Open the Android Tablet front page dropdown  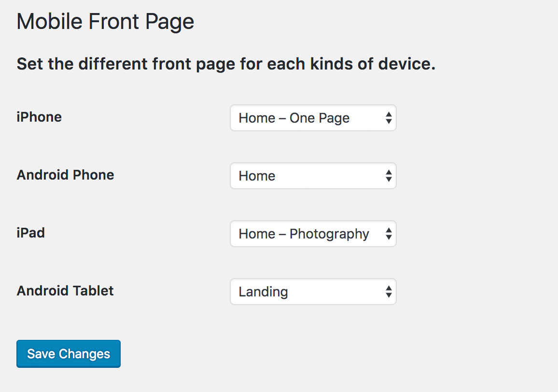[x=313, y=292]
